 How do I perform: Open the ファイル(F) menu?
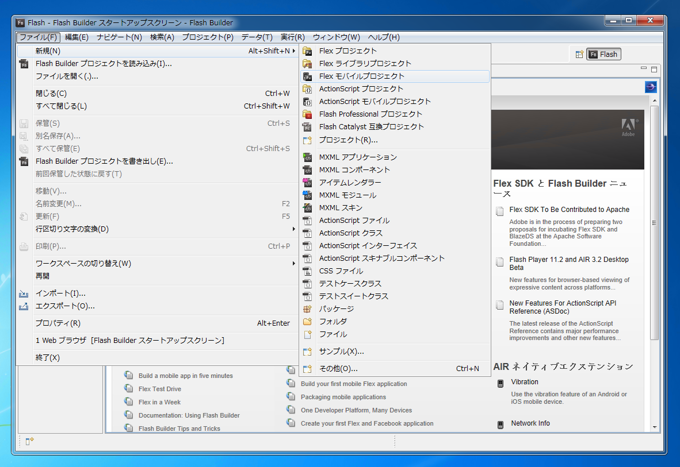[38, 37]
